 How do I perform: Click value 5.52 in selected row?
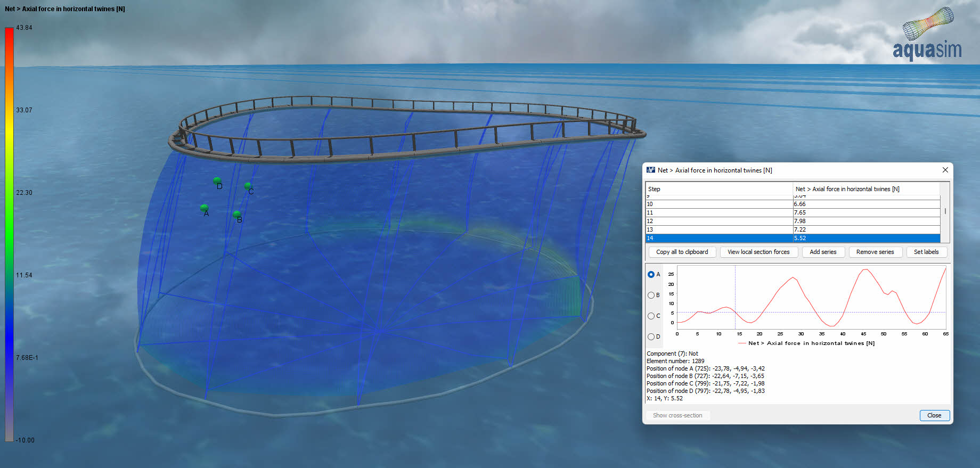(x=799, y=238)
